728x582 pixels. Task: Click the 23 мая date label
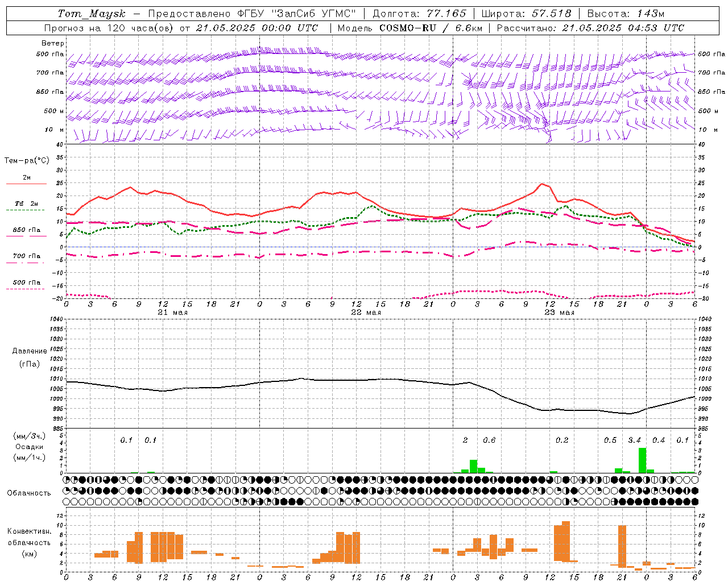click(x=559, y=313)
